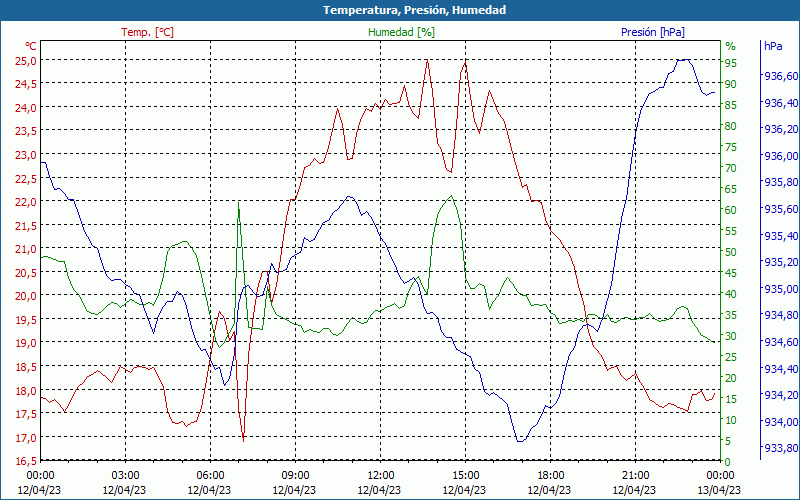Click the '934,20' pressure axis value

[781, 395]
